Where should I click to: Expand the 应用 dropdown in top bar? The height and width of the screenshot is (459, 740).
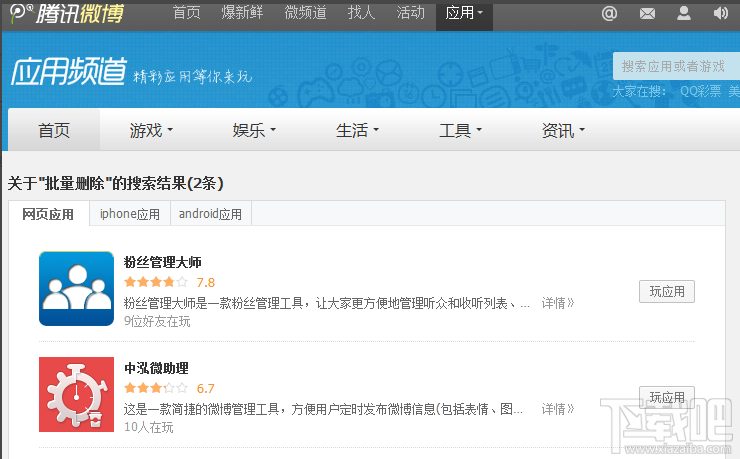coord(464,16)
